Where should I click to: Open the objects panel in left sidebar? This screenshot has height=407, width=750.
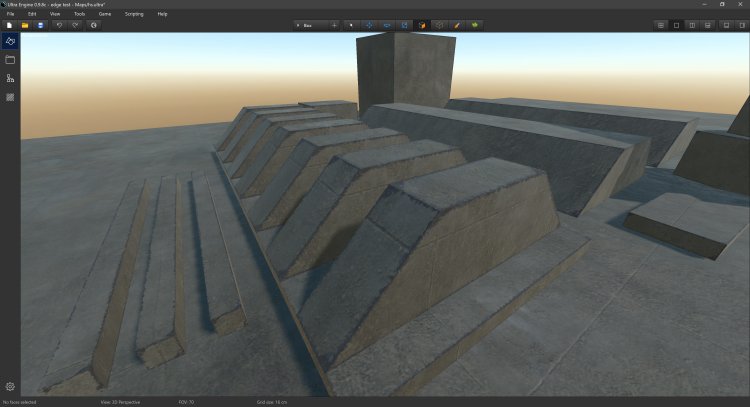(10, 41)
